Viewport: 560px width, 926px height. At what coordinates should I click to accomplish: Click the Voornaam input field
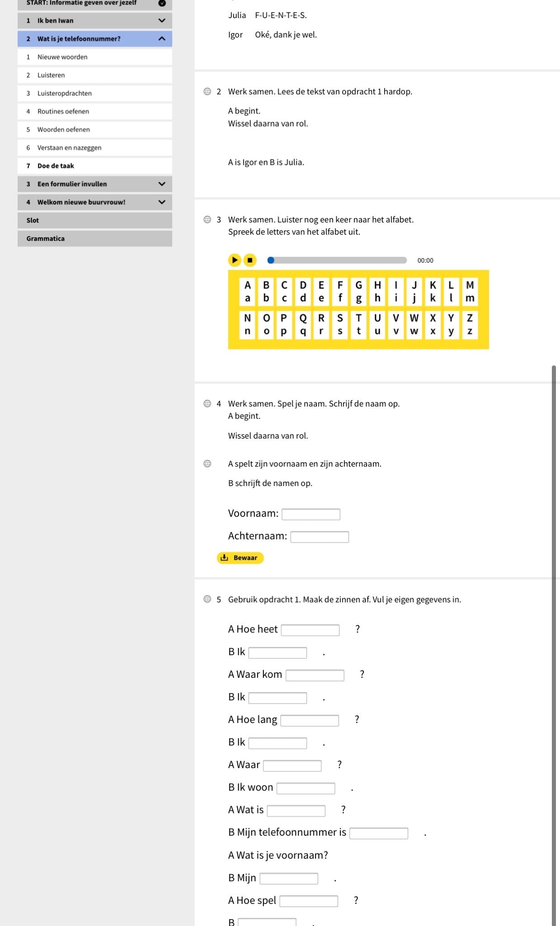click(311, 514)
